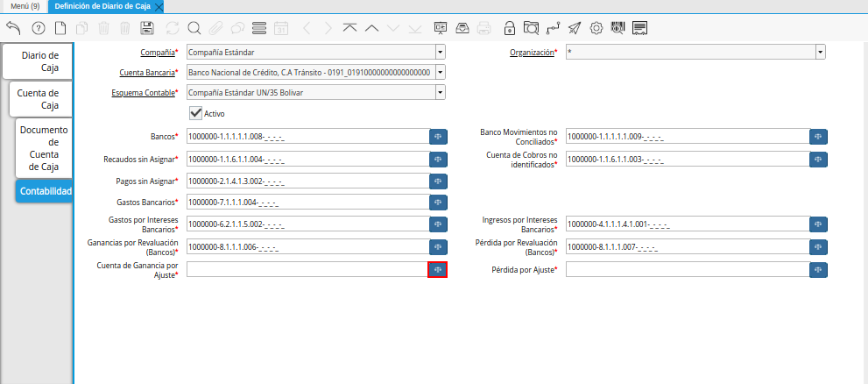Image resolution: width=868 pixels, height=384 pixels.
Task: Open lookup for Pérdida por Ajuste
Action: tap(818, 270)
